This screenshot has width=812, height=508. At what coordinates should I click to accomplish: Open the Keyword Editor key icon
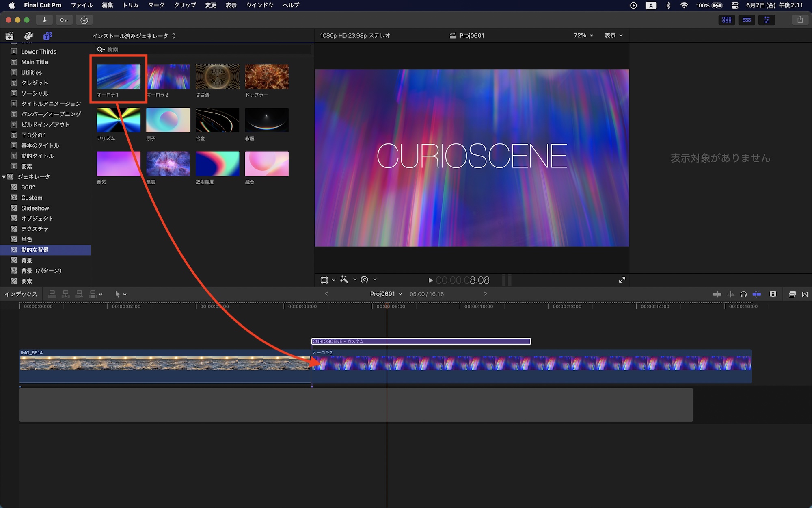click(64, 20)
